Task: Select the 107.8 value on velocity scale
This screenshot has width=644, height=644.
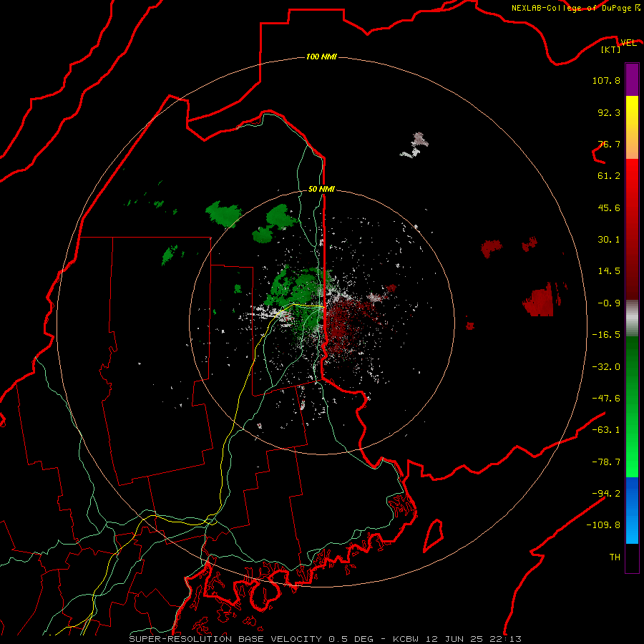Action: pos(606,80)
